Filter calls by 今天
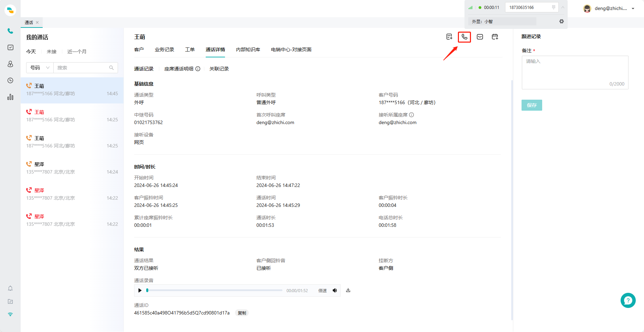Viewport: 644px width, 332px height. click(x=31, y=52)
